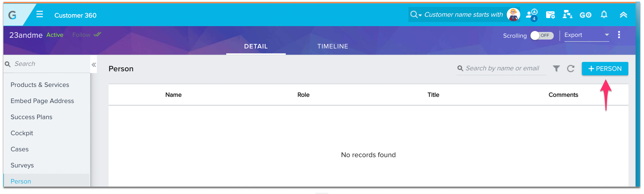
Task: Click the + PERSON button
Action: coord(605,69)
